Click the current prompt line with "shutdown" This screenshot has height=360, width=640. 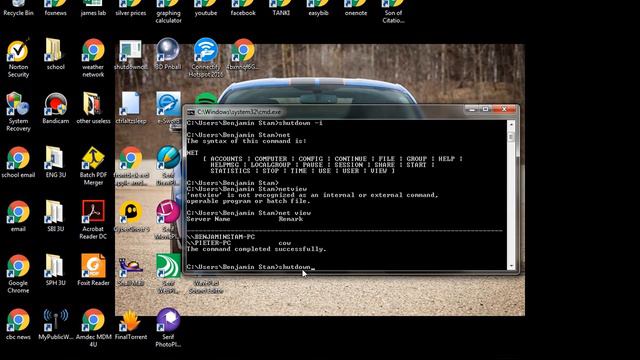[251, 267]
